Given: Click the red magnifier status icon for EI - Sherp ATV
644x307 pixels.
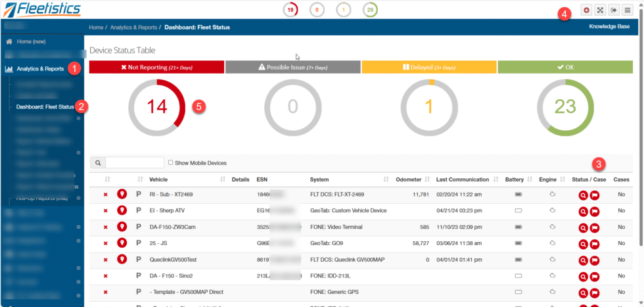Looking at the screenshot, I should [x=582, y=212].
